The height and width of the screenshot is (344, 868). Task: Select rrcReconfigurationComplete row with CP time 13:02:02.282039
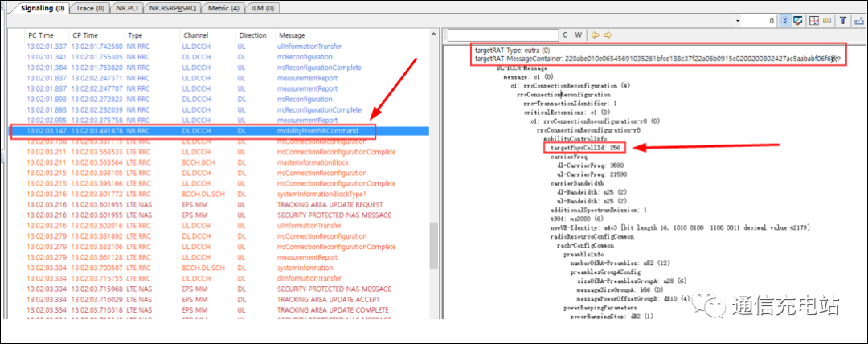(220, 109)
